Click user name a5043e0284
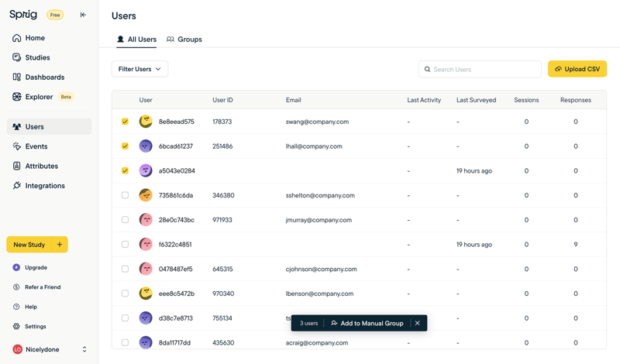The height and width of the screenshot is (364, 620). coord(177,170)
